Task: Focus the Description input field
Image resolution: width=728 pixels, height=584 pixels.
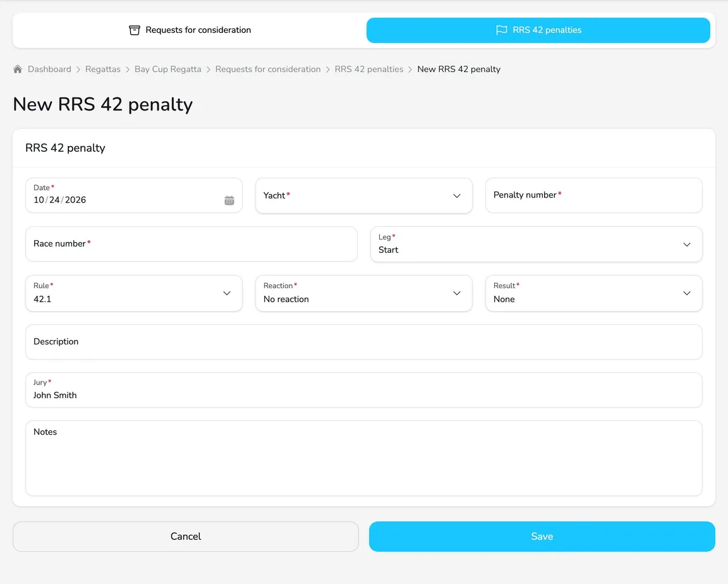Action: (x=363, y=342)
